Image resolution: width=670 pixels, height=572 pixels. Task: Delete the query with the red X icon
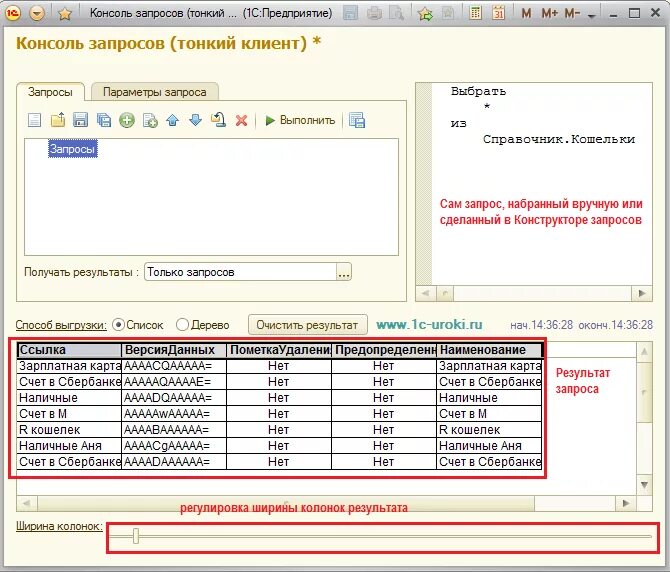pyautogui.click(x=241, y=120)
